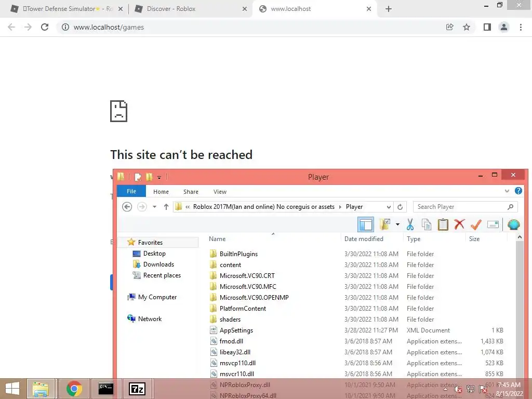Select Recent places in navigation pane
The image size is (532, 399).
tap(162, 275)
